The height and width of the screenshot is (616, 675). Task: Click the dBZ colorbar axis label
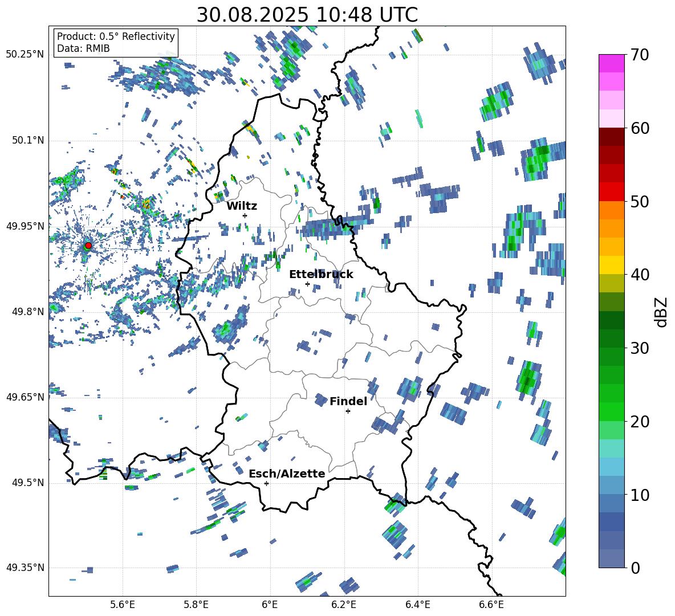[662, 312]
